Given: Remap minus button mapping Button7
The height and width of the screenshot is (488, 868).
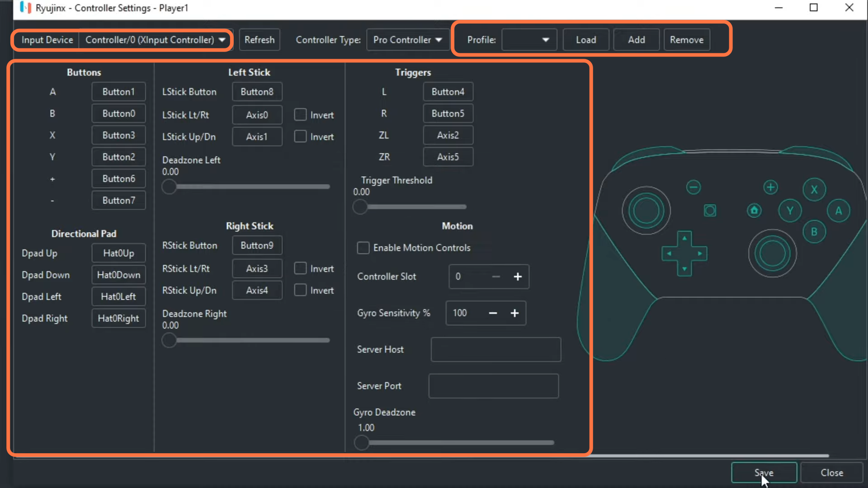Looking at the screenshot, I should (x=118, y=200).
